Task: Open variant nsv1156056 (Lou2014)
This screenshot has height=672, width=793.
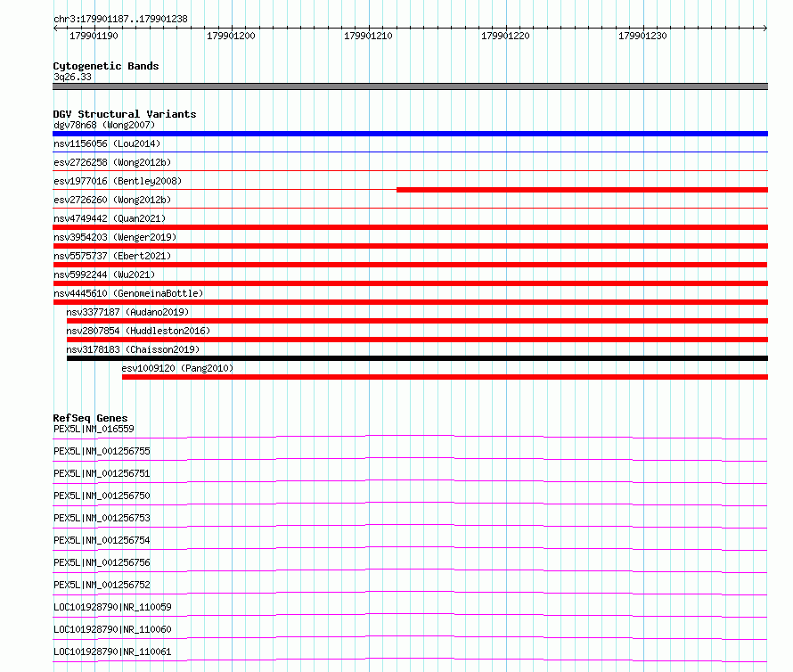Action: click(107, 143)
